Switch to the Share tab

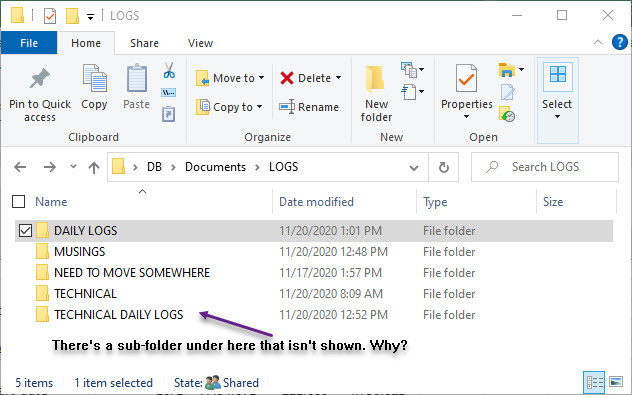tap(144, 43)
